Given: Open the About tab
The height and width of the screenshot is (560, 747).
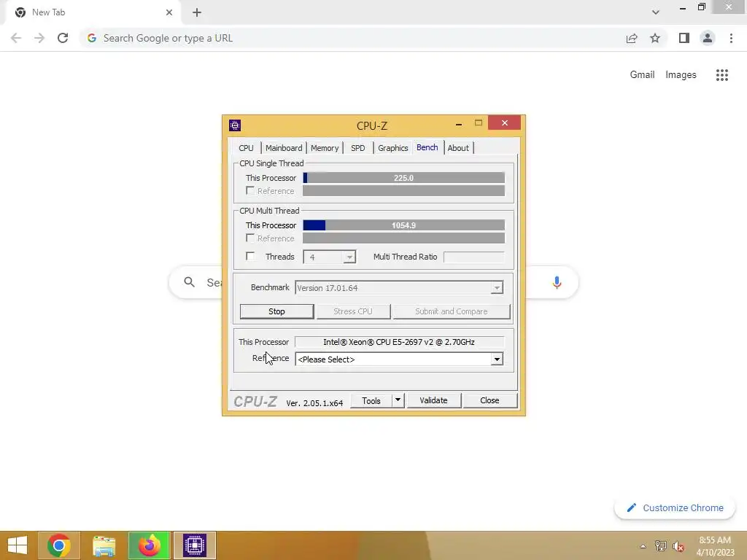Looking at the screenshot, I should click(458, 148).
